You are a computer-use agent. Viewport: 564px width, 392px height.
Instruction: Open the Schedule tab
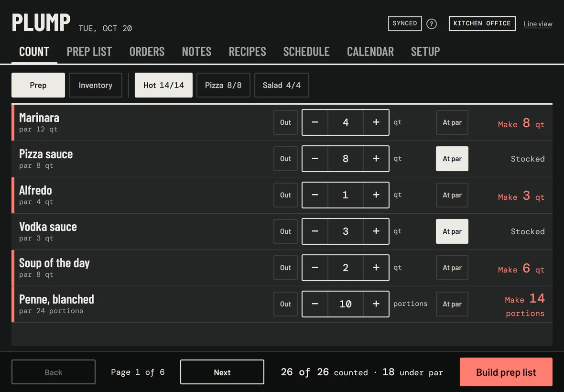coord(306,52)
